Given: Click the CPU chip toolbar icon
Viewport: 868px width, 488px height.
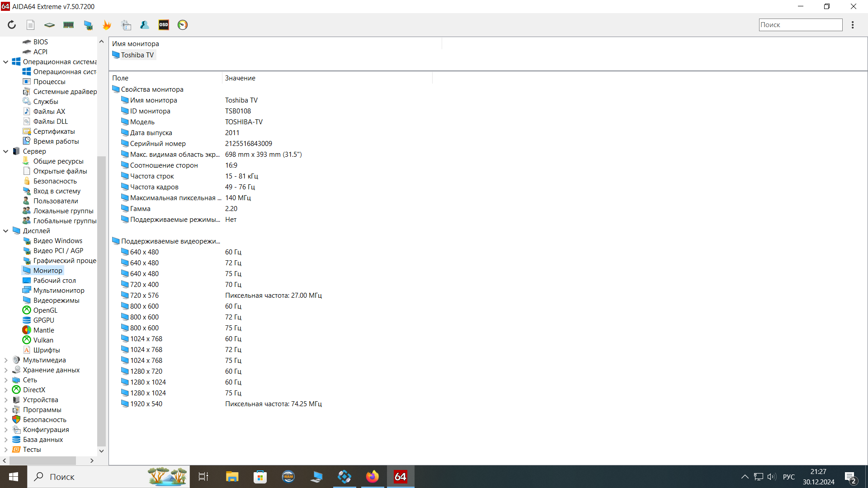Looking at the screenshot, I should pos(49,25).
